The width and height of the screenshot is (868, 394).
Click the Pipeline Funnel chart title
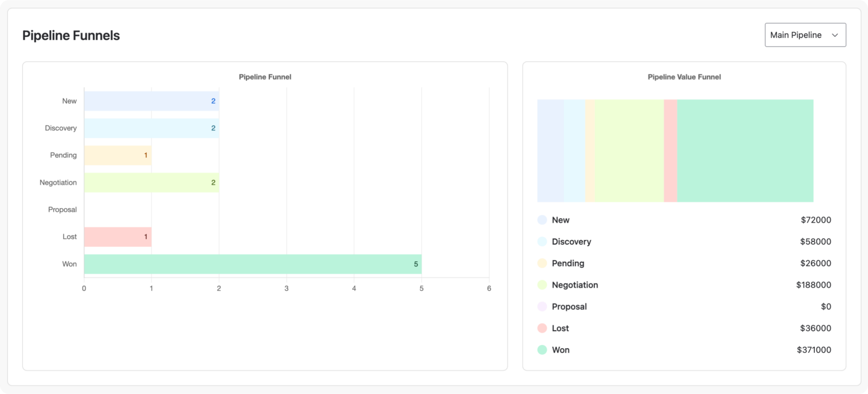[265, 77]
